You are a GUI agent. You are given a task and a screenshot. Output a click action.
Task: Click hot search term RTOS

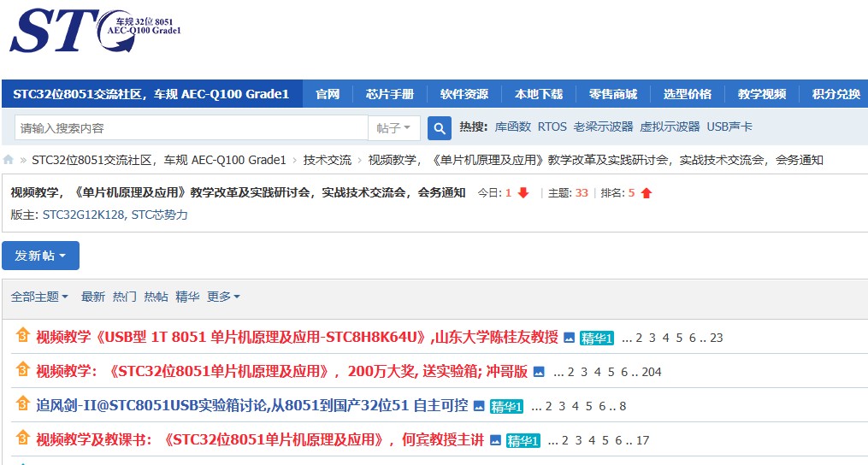pos(552,127)
